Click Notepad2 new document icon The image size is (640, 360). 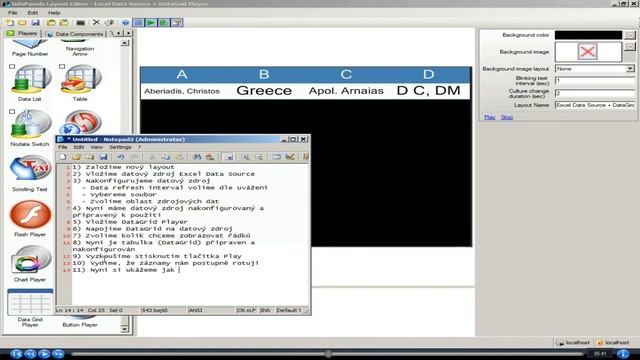63,157
